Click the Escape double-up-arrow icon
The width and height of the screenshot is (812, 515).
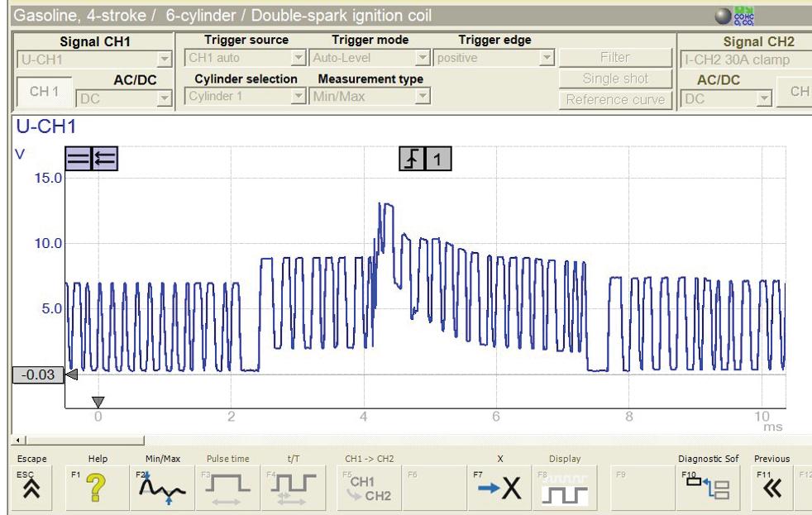31,487
